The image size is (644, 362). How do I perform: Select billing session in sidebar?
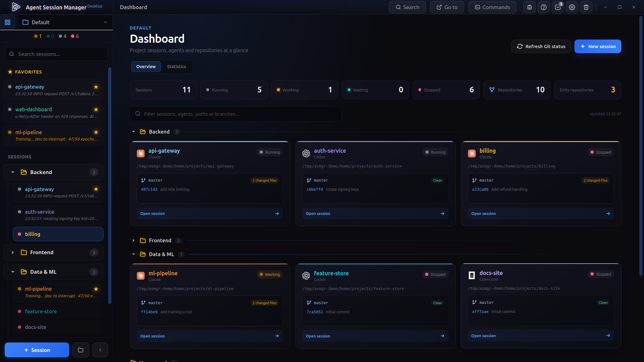tap(58, 234)
